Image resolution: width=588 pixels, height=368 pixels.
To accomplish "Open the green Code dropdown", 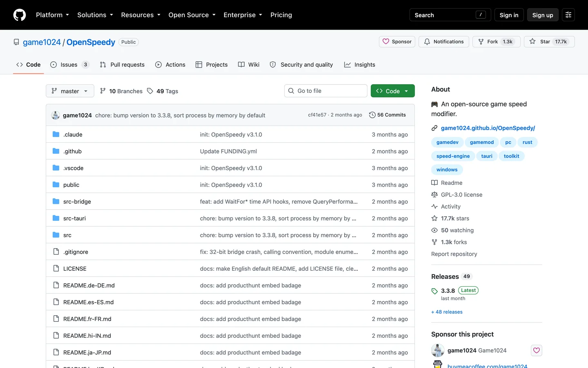I will pos(392,91).
